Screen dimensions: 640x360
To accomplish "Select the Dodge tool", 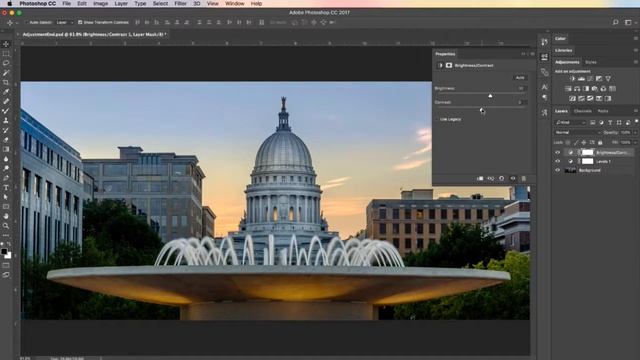I will coord(6,168).
